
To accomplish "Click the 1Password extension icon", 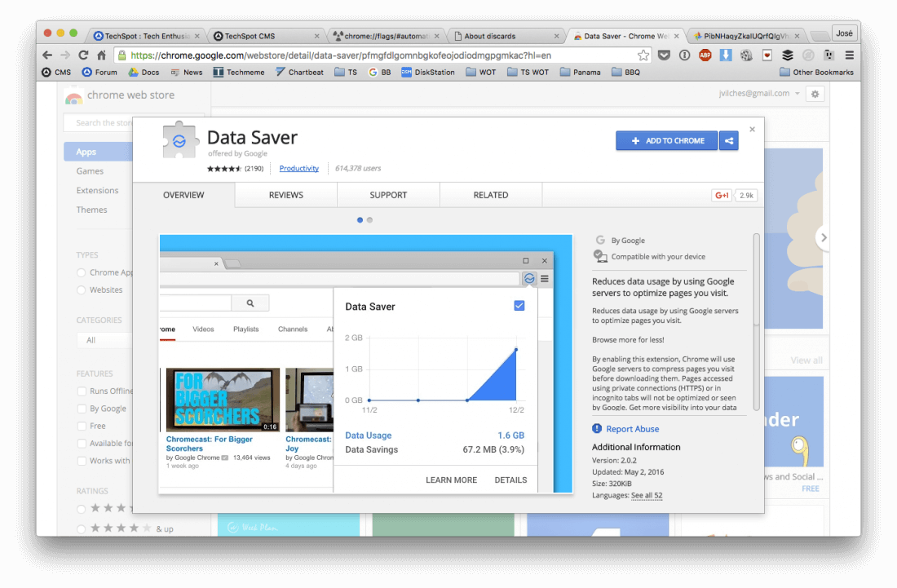I will pyautogui.click(x=685, y=55).
